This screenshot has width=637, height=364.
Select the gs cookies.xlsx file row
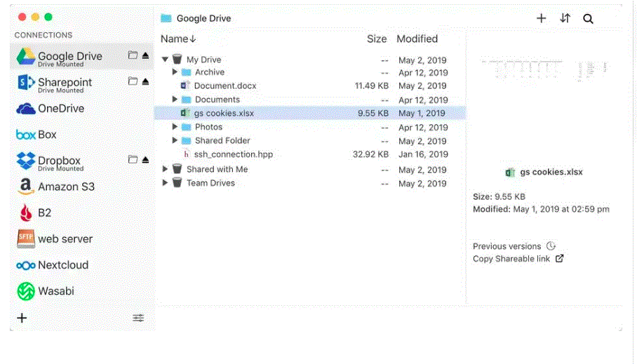tap(310, 114)
